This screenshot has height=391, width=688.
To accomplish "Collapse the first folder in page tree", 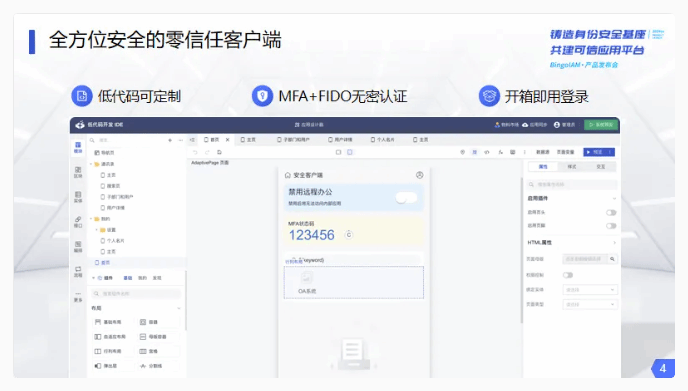I will 92,164.
